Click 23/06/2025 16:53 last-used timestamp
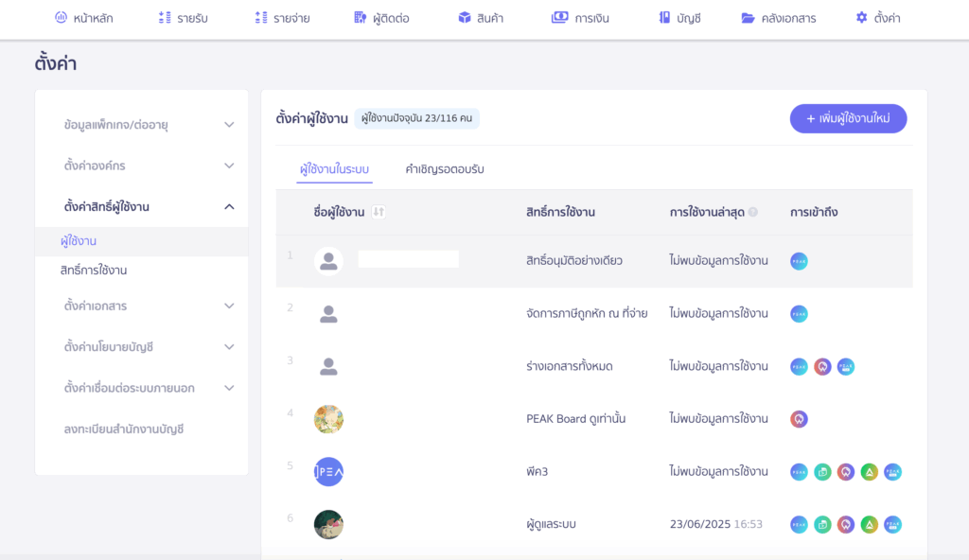969x560 pixels. [x=716, y=524]
